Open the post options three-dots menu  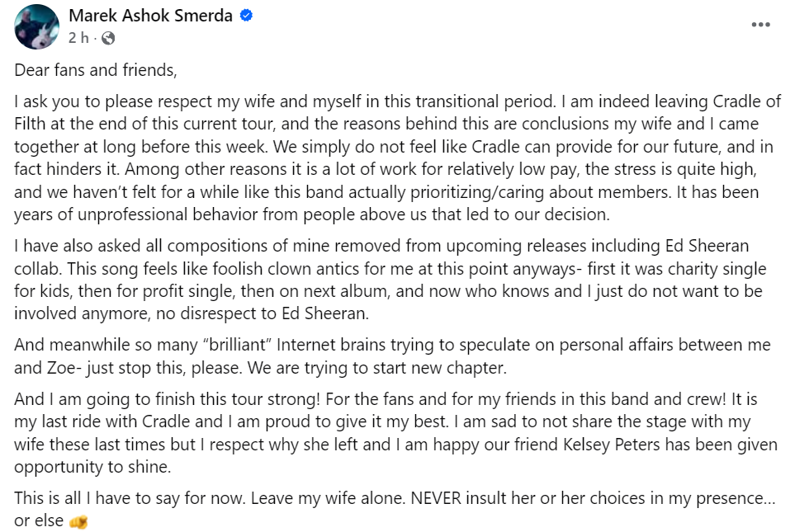(x=760, y=26)
